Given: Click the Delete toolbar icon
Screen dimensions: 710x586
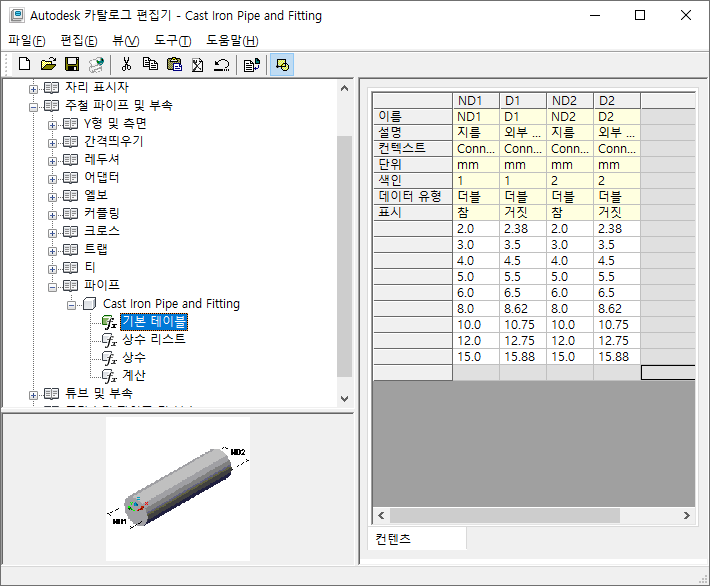Looking at the screenshot, I should [x=197, y=65].
